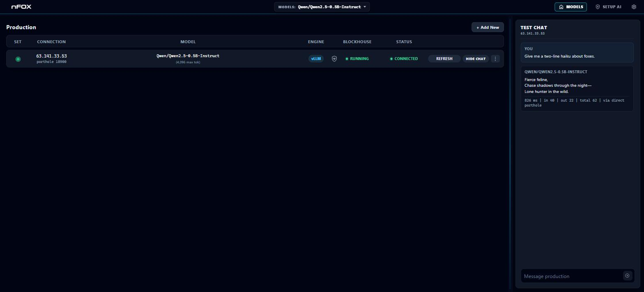Click the QWEN/QWEN2.5-0.5B-INSTRUCT chat label

click(556, 72)
